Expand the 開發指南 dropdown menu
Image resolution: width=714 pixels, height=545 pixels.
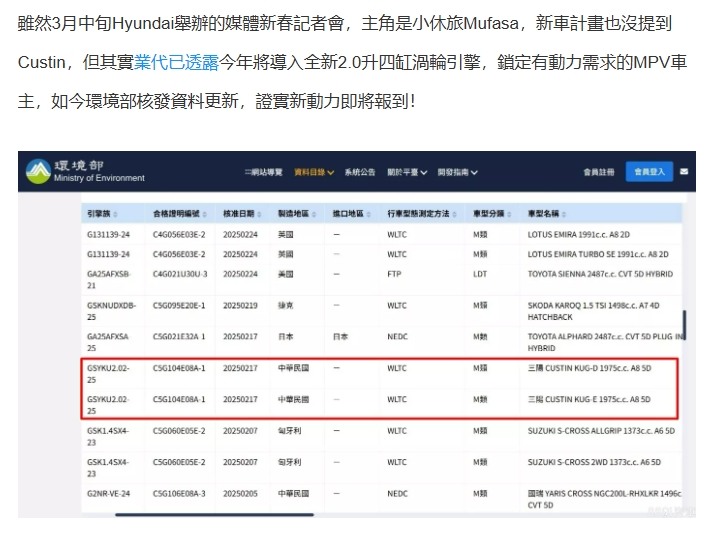click(x=458, y=172)
